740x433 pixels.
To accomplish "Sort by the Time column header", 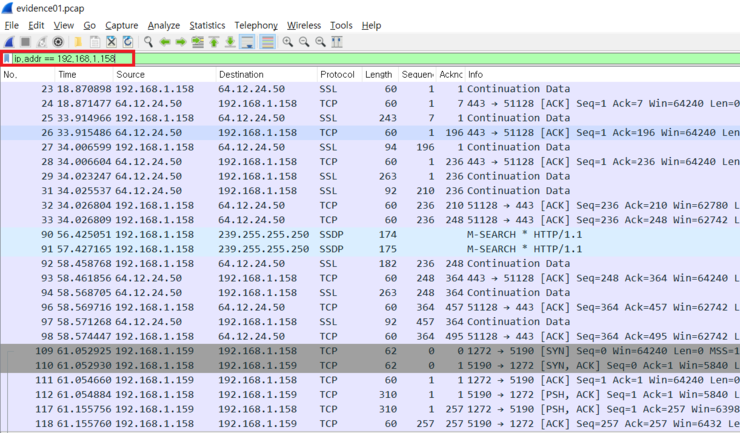I will pos(84,75).
